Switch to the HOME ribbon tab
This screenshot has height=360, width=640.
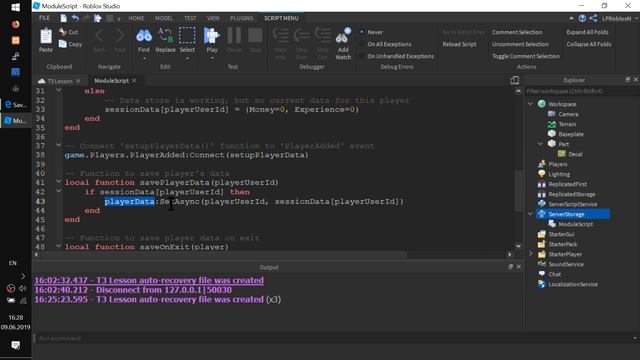click(136, 18)
